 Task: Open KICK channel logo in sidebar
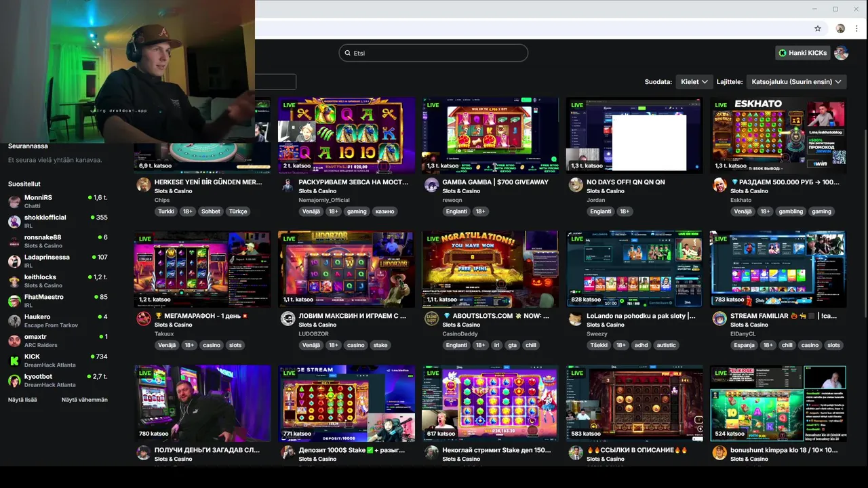(14, 361)
